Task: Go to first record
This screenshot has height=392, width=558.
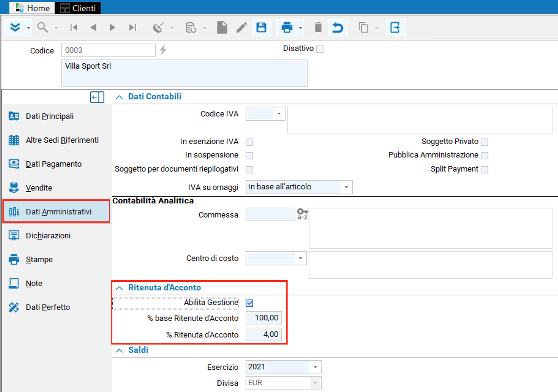Action: pos(74,28)
